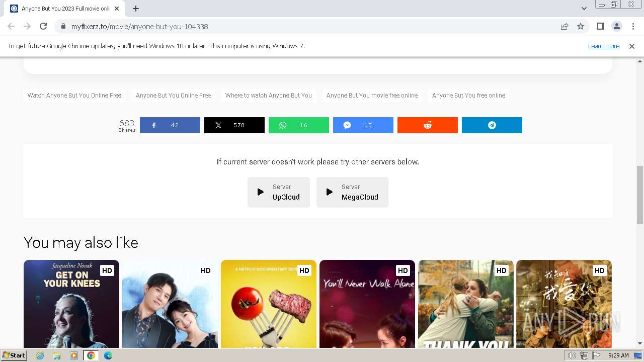Open You'll Never Walk Alone poster

tap(367, 304)
